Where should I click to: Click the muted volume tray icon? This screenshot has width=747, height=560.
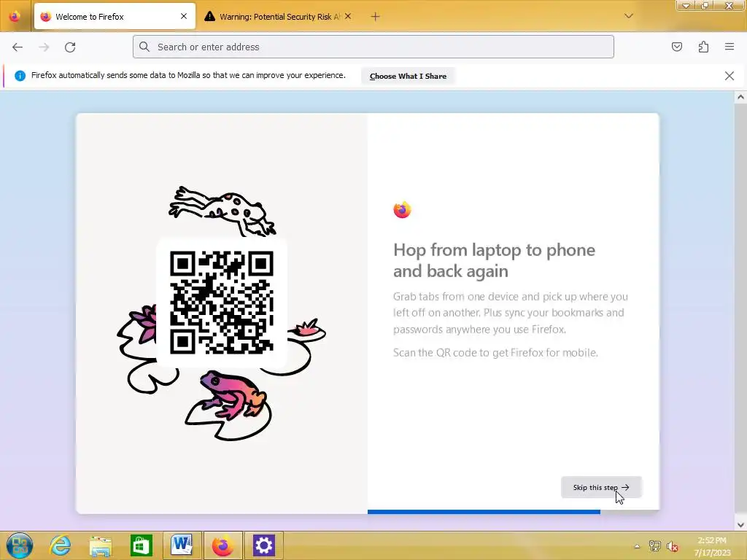(x=672, y=546)
